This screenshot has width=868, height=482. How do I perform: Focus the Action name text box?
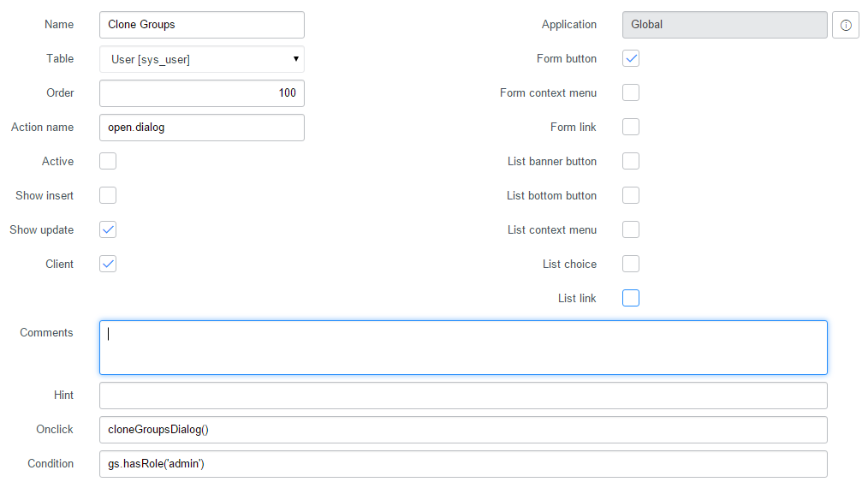(x=202, y=128)
